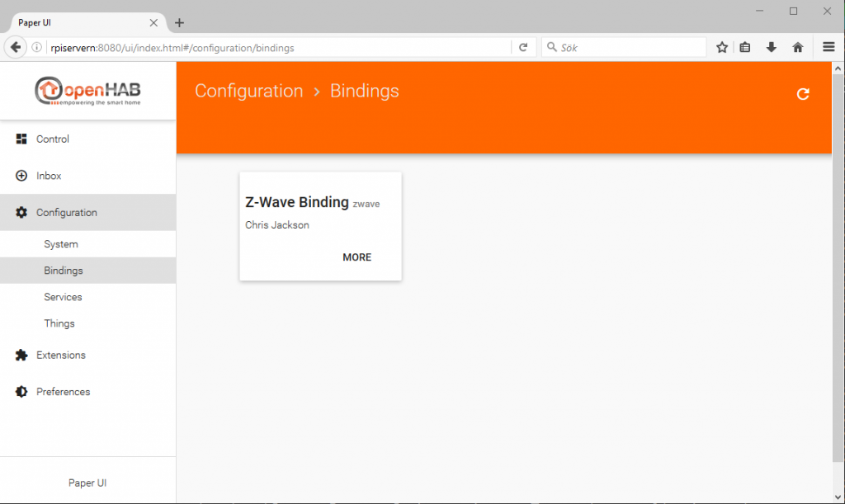The height and width of the screenshot is (504, 845).
Task: Click the openHAB logo
Action: (x=87, y=91)
